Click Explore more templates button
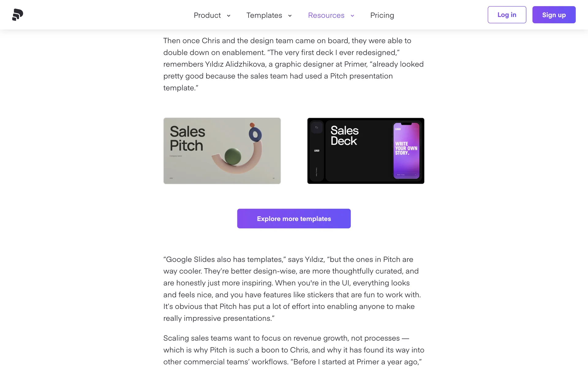Viewport: 588px width, 368px height. (294, 219)
